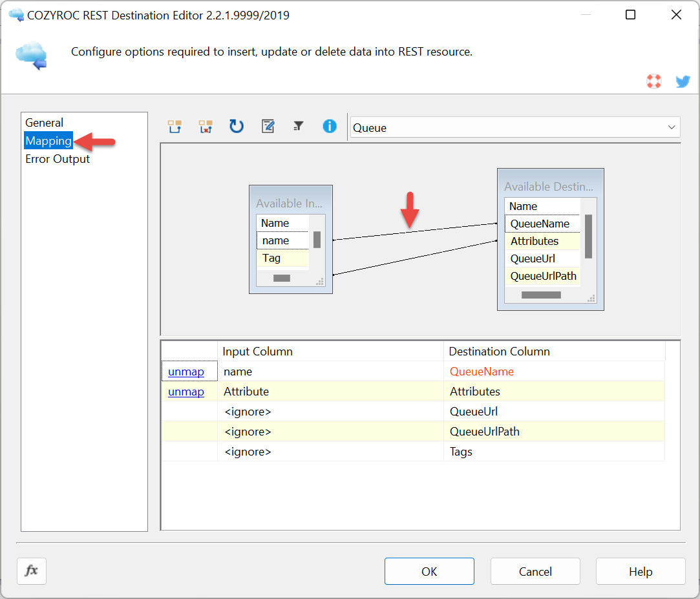Click unmap link for name row
This screenshot has width=700, height=599.
coord(186,372)
